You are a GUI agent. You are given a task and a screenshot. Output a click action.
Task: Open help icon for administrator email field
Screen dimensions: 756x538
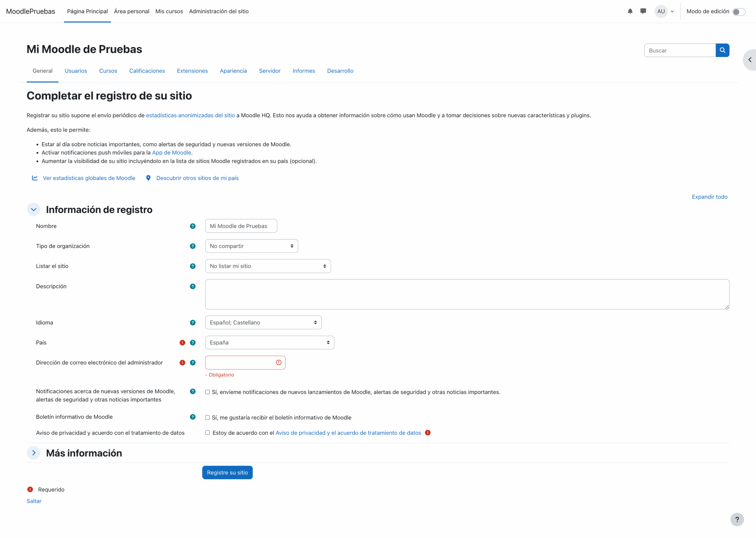click(x=193, y=363)
